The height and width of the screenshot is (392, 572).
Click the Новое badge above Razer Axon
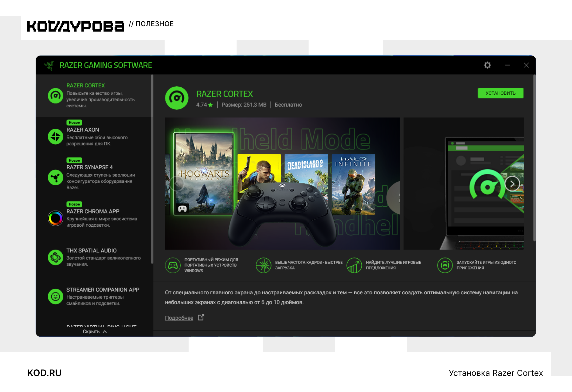click(x=74, y=122)
